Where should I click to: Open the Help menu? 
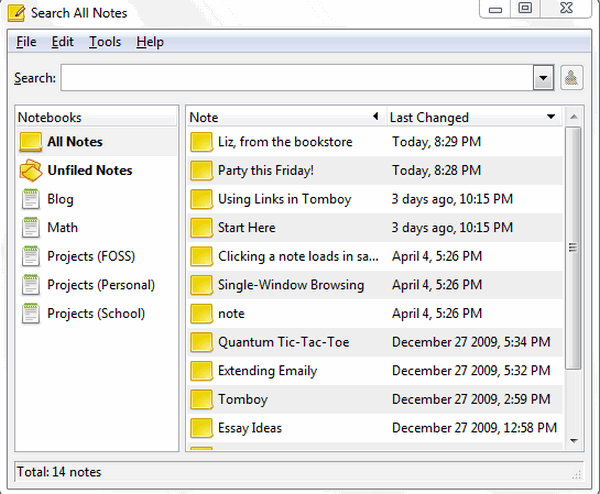point(150,42)
